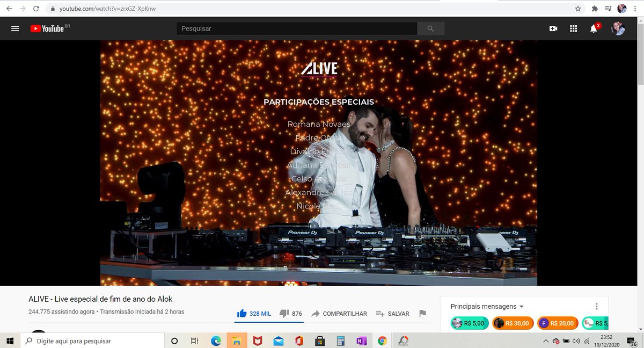Dislike the video with thumbs down
Screen dimensions: 644x348
point(291,314)
